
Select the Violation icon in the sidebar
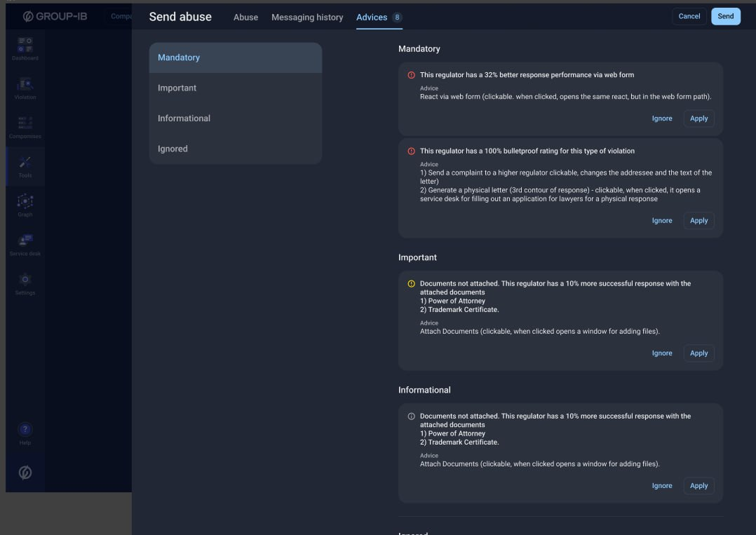pos(25,87)
